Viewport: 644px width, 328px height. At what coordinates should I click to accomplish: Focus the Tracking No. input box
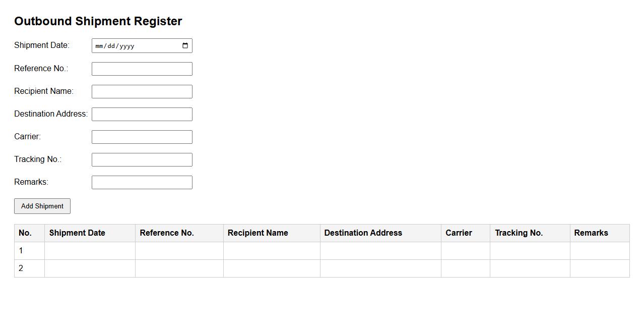click(x=142, y=160)
